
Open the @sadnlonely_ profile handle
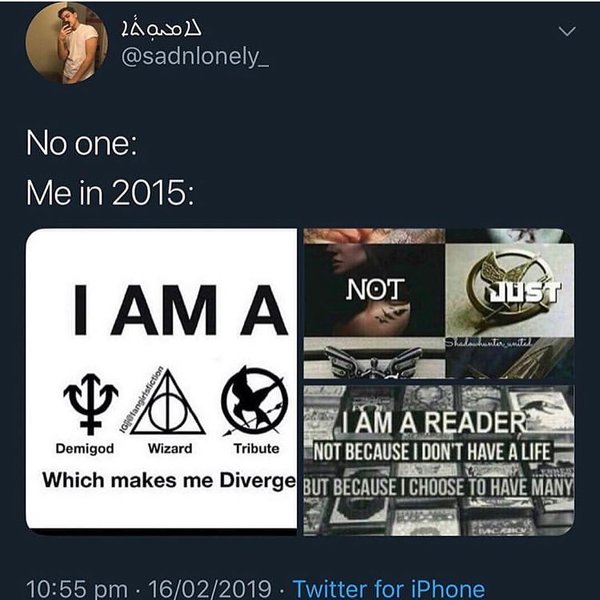coord(195,57)
